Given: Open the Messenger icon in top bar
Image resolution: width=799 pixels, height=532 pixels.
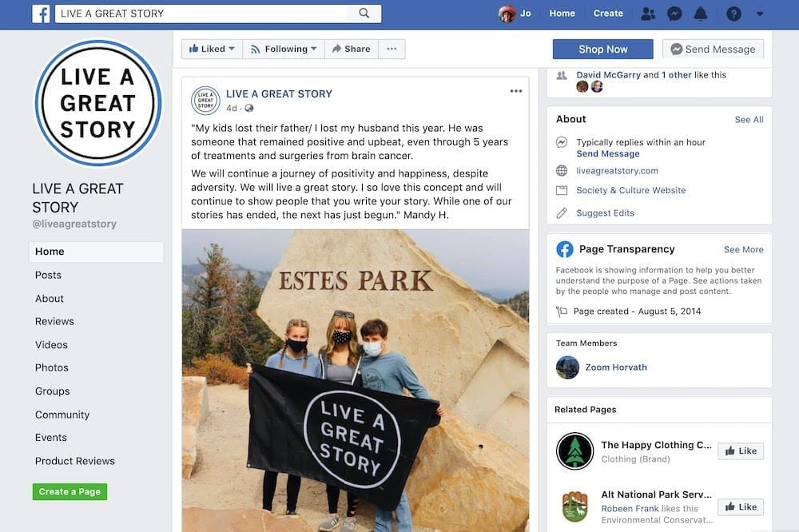Looking at the screenshot, I should pyautogui.click(x=674, y=14).
